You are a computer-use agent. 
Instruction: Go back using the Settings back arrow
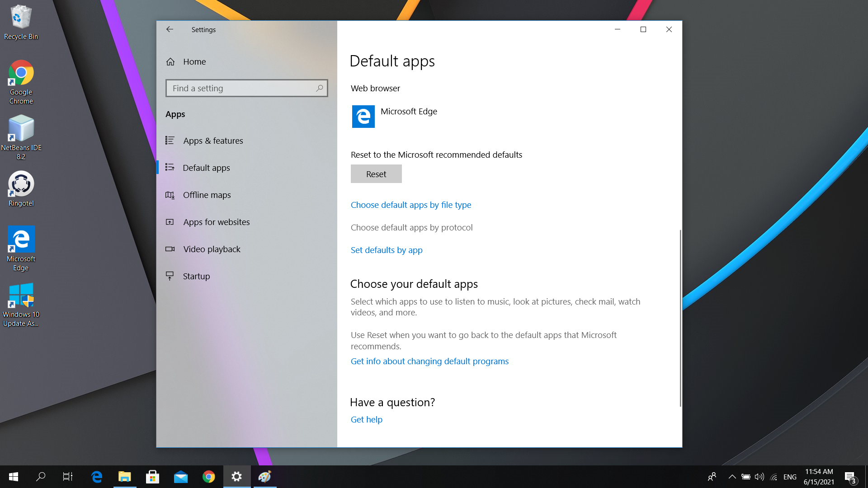(170, 29)
